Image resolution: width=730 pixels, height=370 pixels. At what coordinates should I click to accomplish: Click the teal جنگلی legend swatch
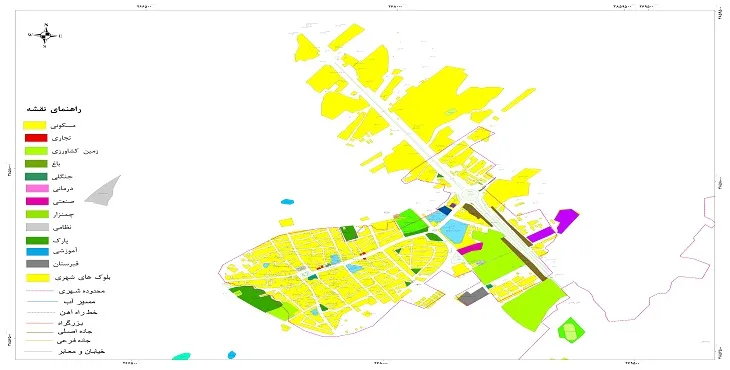click(36, 176)
